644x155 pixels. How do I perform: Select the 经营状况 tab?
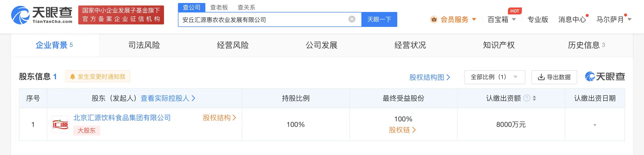(410, 45)
